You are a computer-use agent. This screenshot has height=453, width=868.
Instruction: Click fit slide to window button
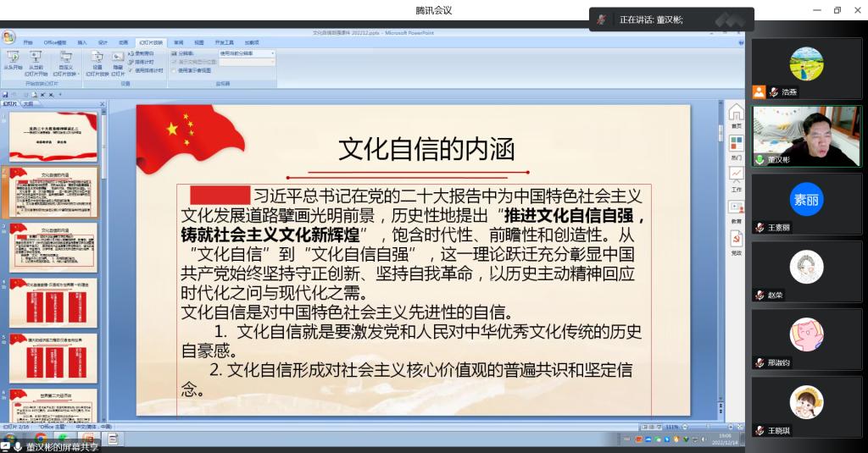(x=739, y=427)
